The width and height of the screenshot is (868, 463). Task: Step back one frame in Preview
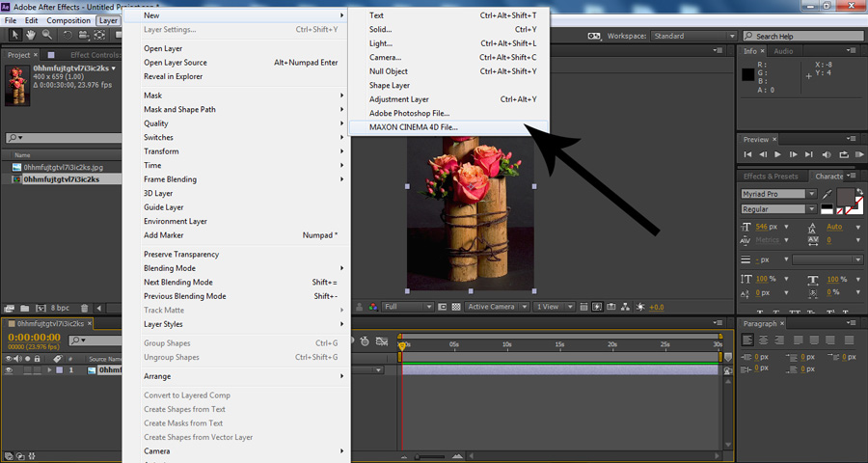click(764, 154)
